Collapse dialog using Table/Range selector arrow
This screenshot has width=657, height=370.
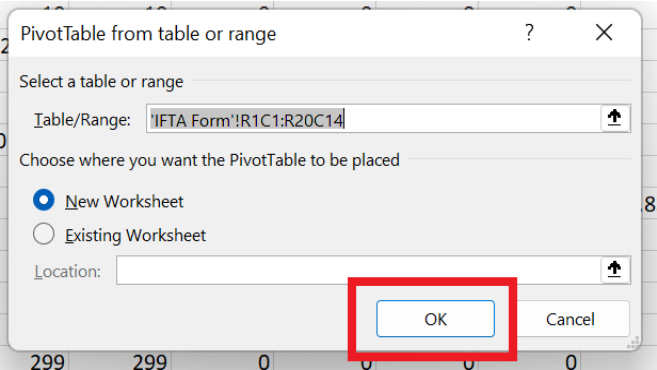pos(615,119)
